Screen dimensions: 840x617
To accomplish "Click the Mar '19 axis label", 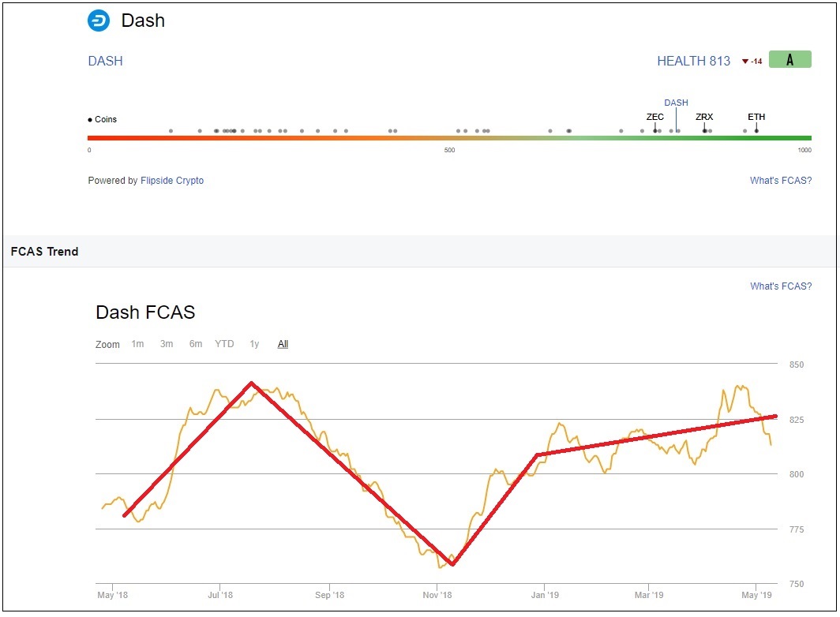I will point(649,595).
